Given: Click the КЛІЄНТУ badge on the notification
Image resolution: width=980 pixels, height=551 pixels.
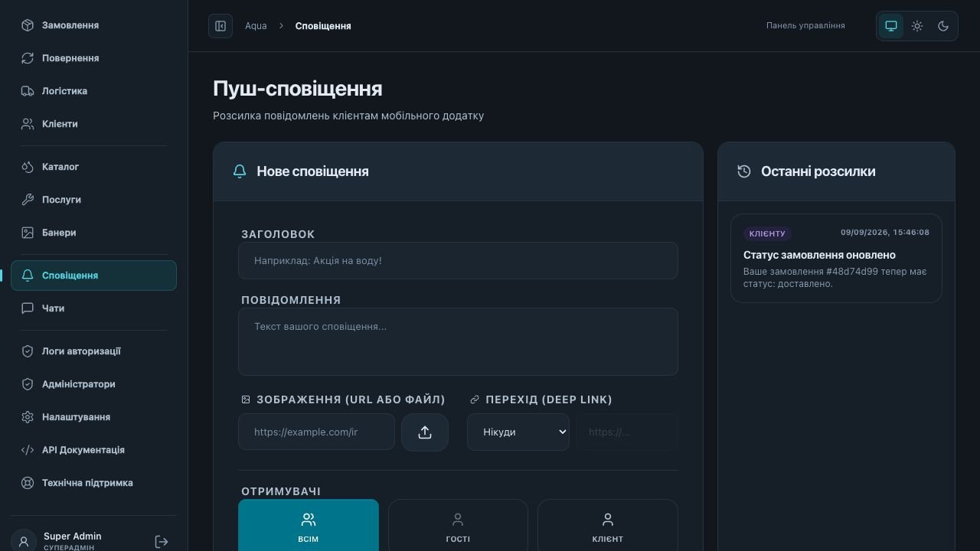Looking at the screenshot, I should point(767,233).
